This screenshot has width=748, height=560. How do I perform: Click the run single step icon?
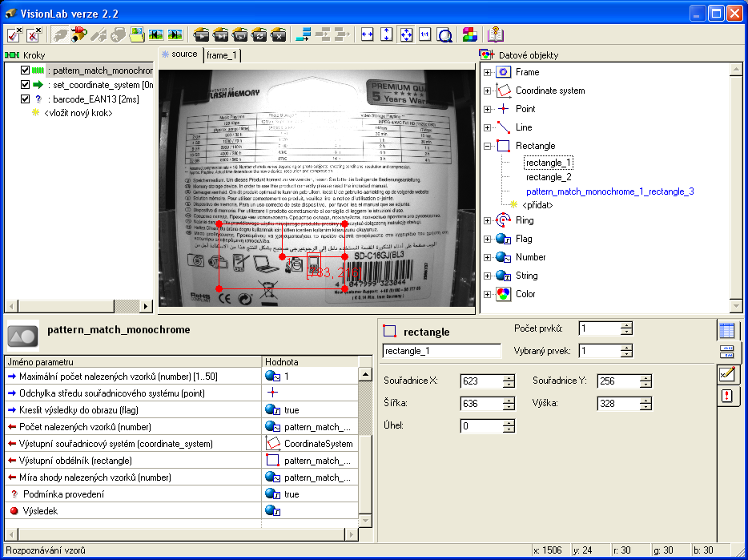(220, 35)
